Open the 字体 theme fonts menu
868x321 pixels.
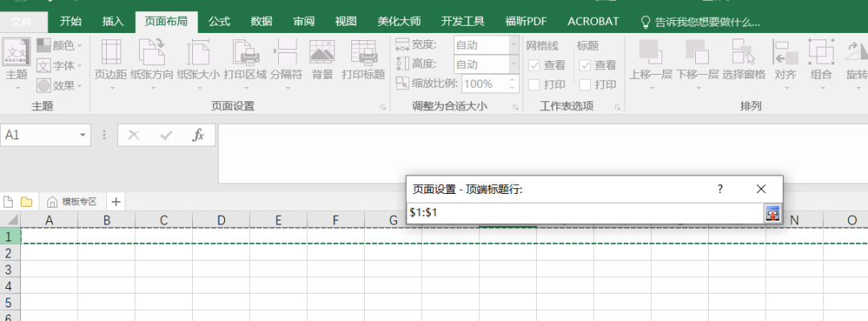(x=59, y=66)
